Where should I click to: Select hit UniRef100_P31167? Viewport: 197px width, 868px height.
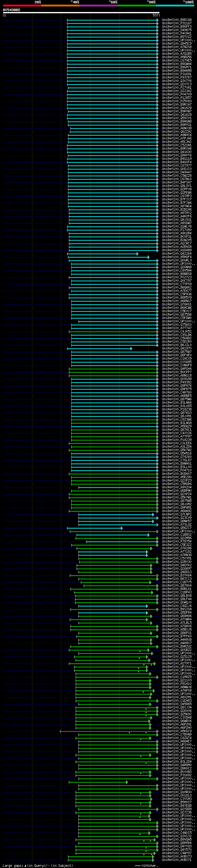point(176,23)
